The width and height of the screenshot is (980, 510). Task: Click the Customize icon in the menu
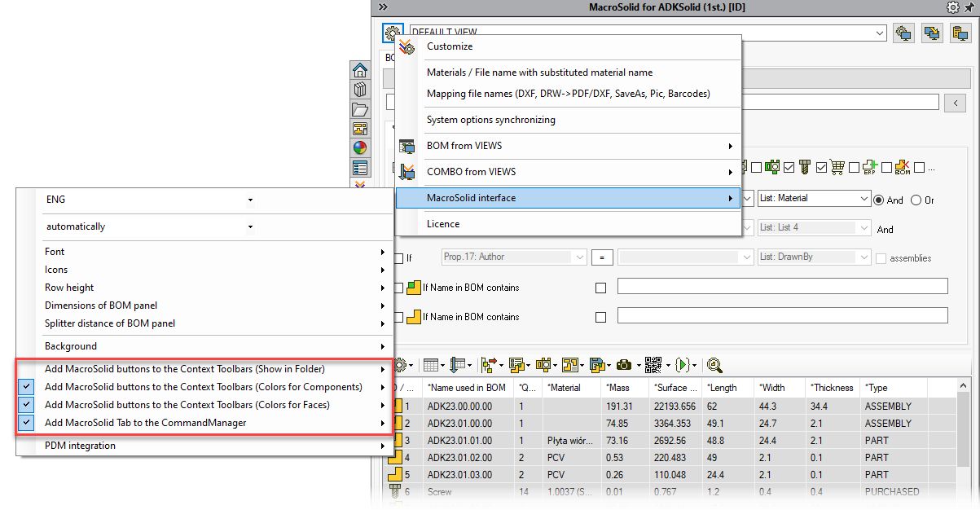click(407, 46)
